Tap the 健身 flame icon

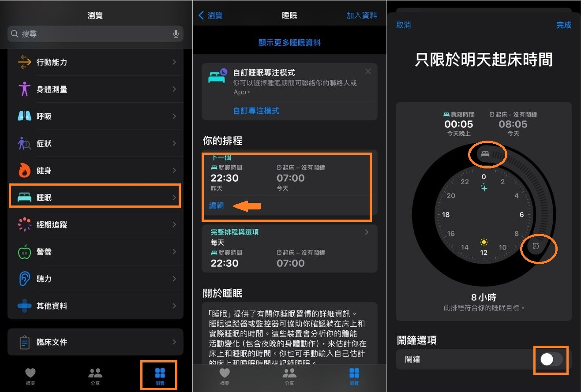[24, 171]
